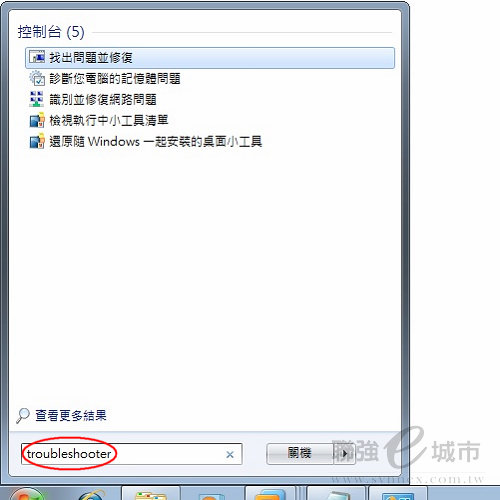Click the magnifier icon for more results
500x500 pixels.
(23, 416)
